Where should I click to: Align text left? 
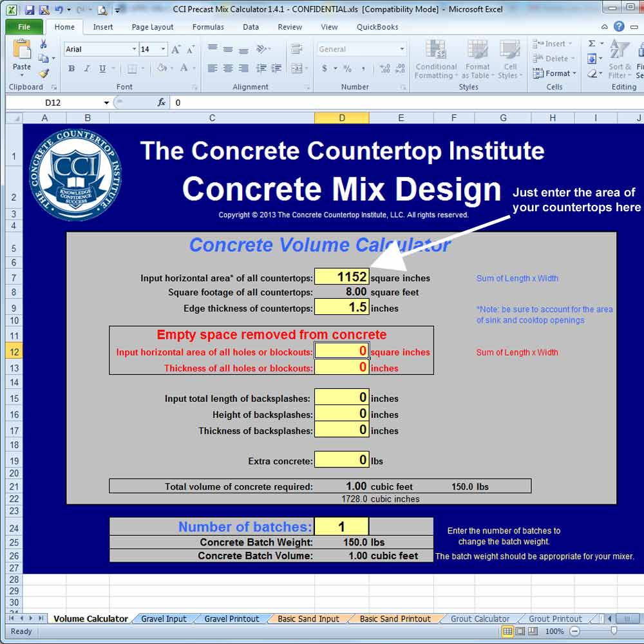point(213,68)
